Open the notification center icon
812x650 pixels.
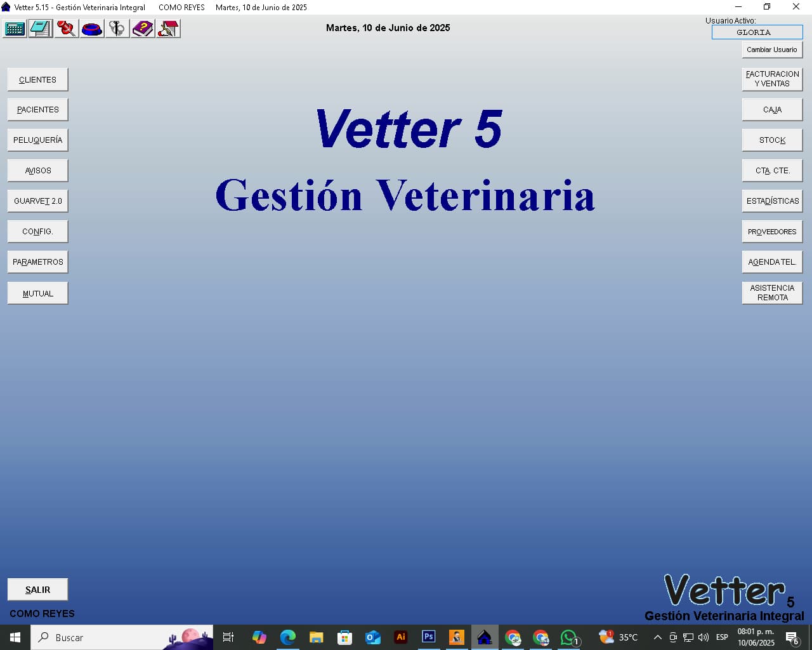pos(792,638)
